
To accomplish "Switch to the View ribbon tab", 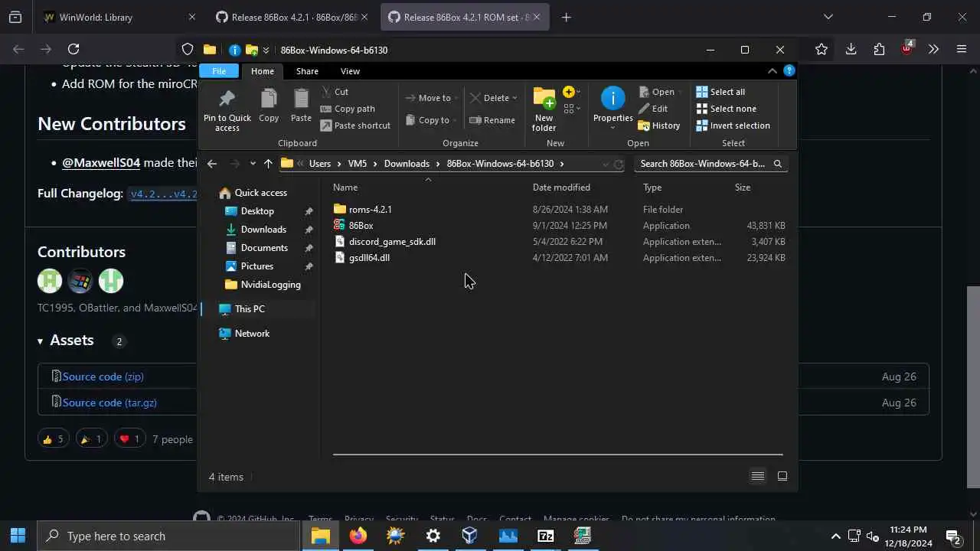I will [350, 71].
